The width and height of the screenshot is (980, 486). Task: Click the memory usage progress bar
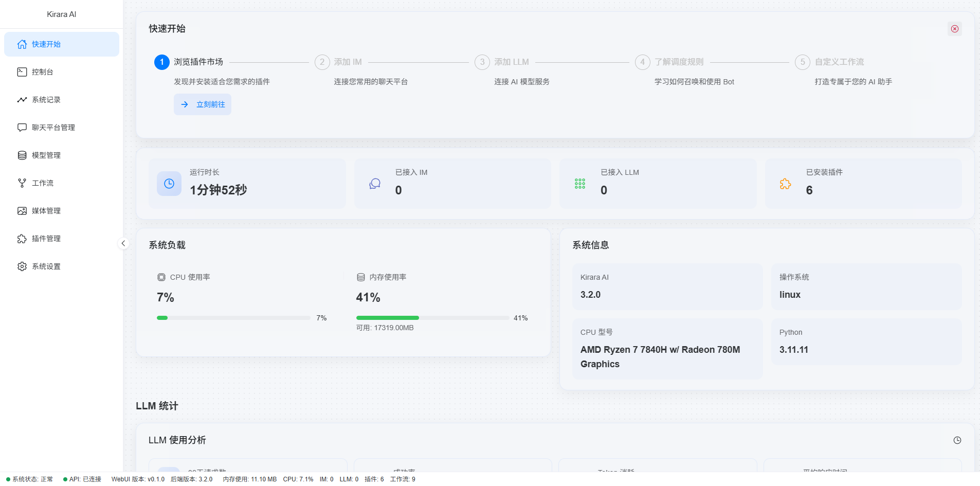pos(432,318)
